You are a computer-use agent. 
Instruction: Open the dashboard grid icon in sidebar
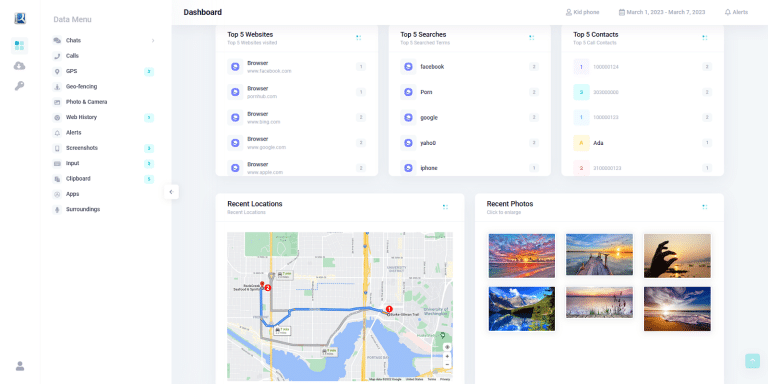[19, 46]
